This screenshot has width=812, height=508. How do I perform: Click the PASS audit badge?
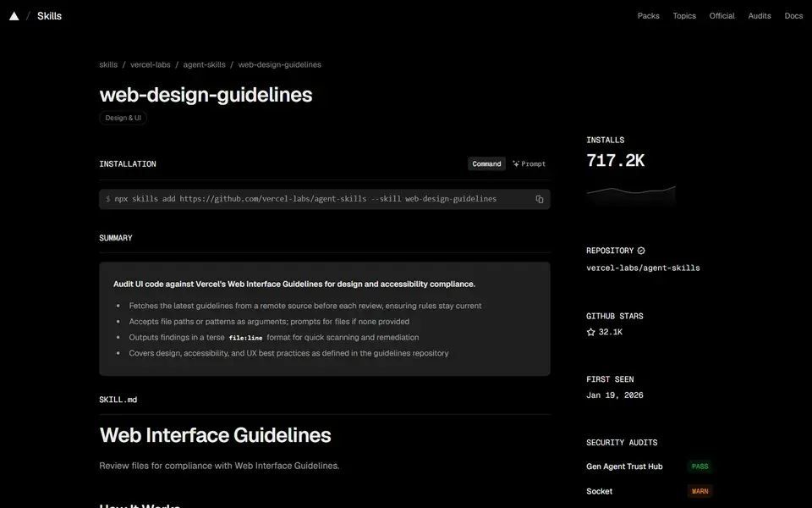(700, 467)
